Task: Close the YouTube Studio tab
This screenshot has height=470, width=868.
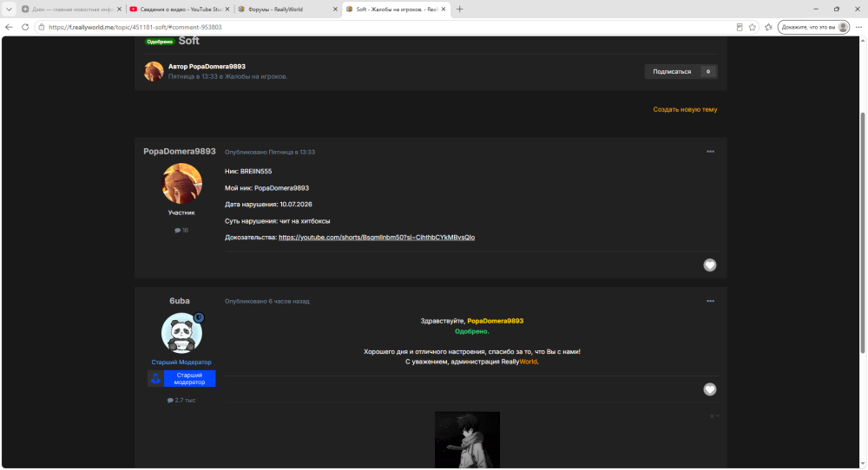Action: (227, 10)
